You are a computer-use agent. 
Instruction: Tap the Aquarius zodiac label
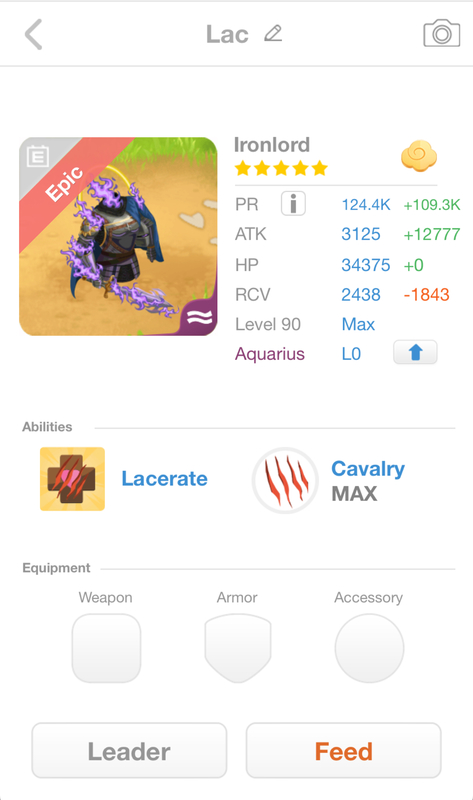[269, 354]
